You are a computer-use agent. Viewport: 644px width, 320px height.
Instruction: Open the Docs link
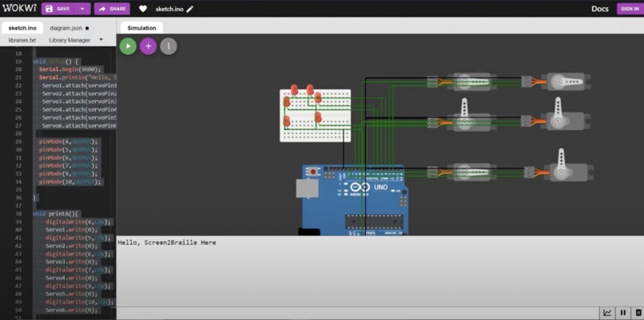[599, 9]
